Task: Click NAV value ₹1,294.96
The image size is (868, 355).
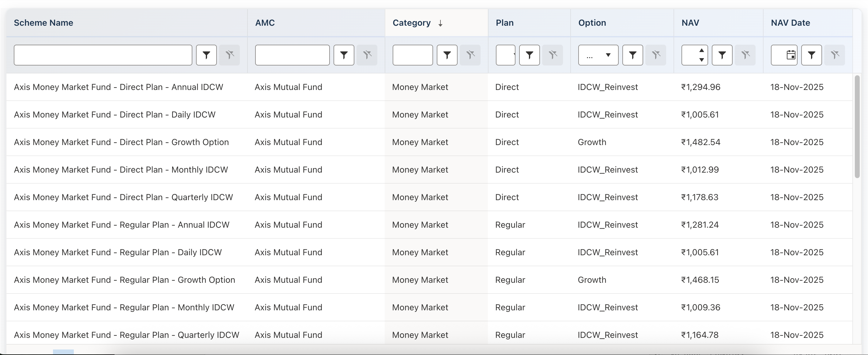Action: [x=700, y=87]
